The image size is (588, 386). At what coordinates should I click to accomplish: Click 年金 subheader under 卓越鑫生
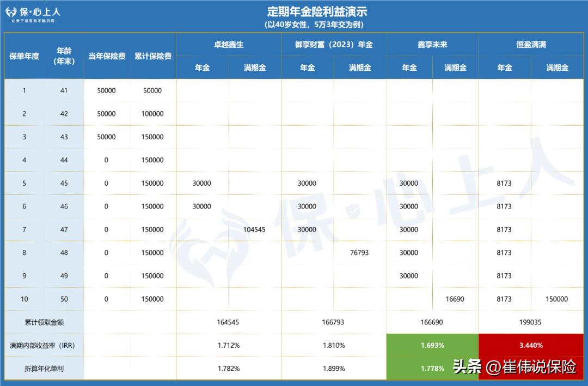[x=202, y=68]
